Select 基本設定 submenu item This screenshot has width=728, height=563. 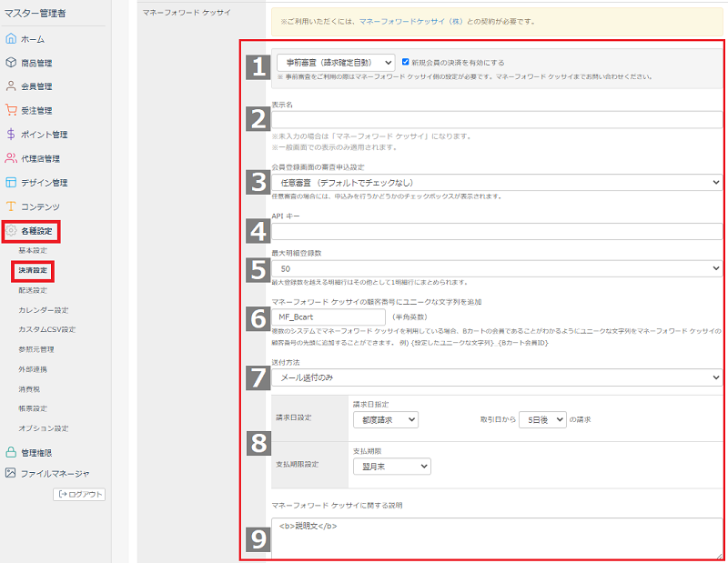click(x=33, y=251)
